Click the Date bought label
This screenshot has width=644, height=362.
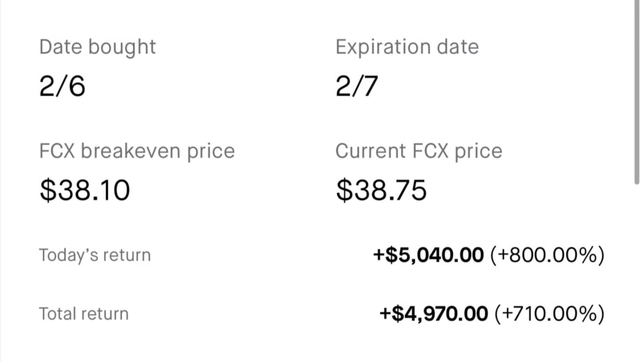(x=97, y=47)
